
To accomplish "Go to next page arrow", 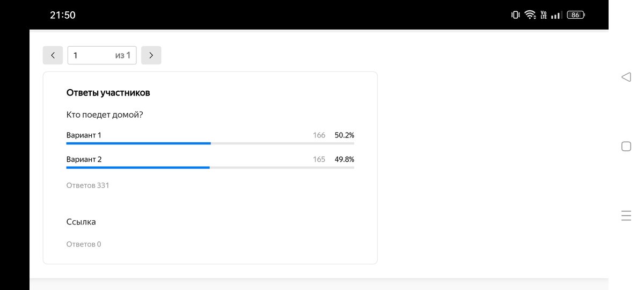I will coord(151,55).
